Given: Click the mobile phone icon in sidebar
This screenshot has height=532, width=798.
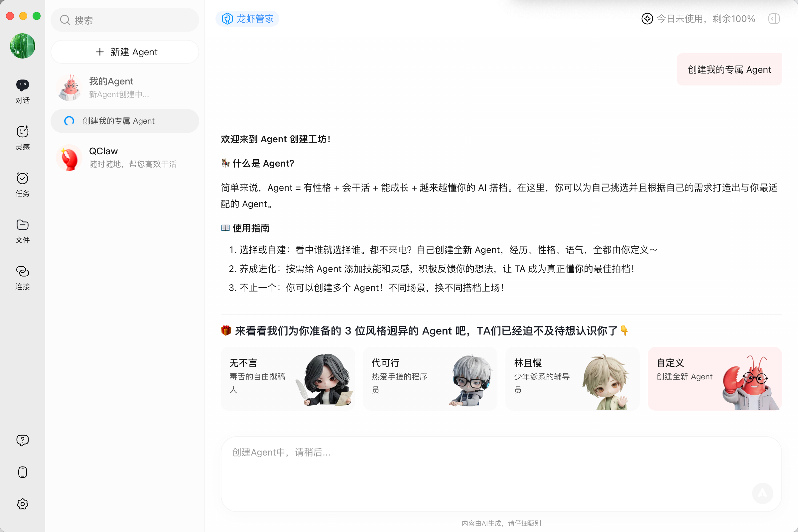Looking at the screenshot, I should coord(22,472).
